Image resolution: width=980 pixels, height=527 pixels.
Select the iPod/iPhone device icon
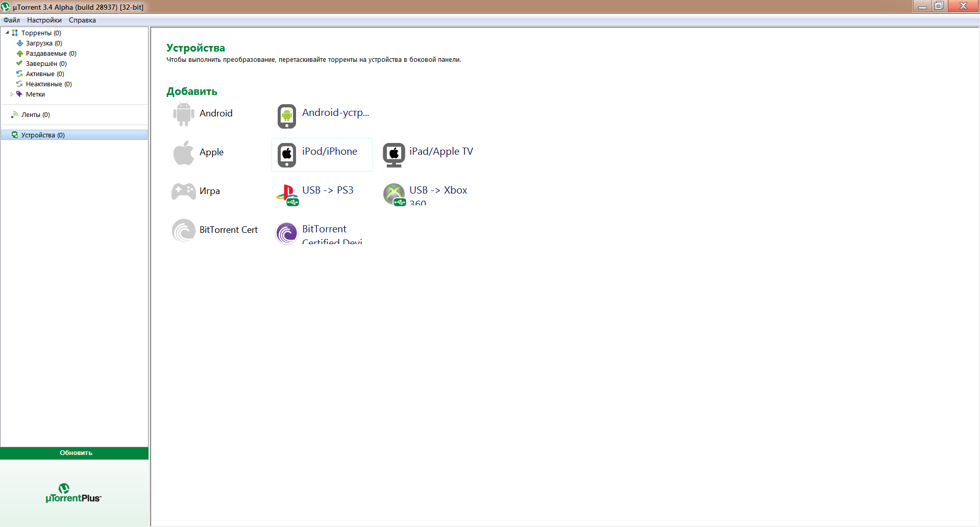pos(287,155)
